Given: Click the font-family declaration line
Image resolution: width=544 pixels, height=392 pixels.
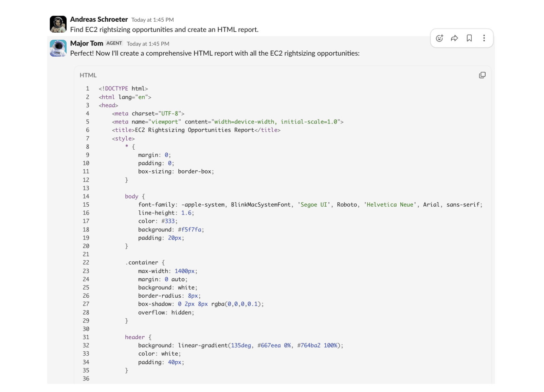Looking at the screenshot, I should pos(310,205).
